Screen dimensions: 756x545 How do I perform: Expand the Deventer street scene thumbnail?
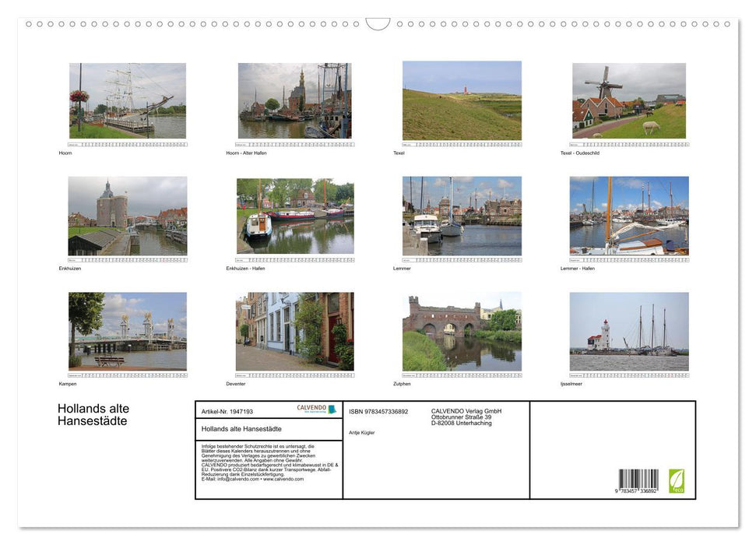[294, 331]
